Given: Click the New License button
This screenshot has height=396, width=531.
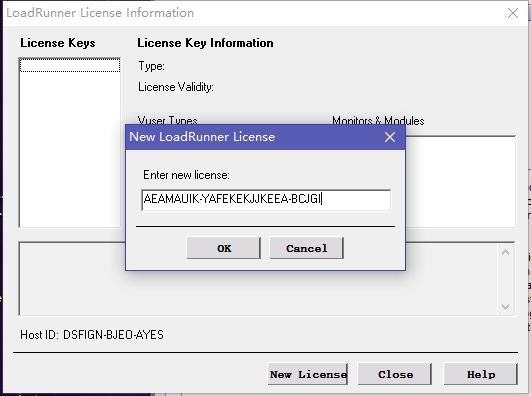Looking at the screenshot, I should 308,374.
